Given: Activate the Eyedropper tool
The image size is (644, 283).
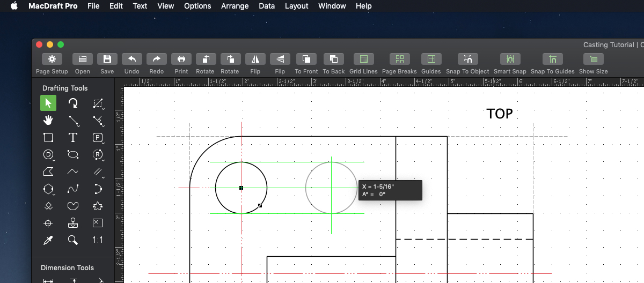Looking at the screenshot, I should (48, 240).
